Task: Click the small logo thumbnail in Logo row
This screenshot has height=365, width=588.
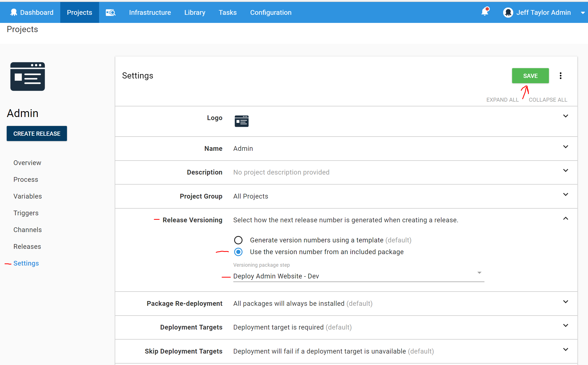Action: [x=241, y=121]
